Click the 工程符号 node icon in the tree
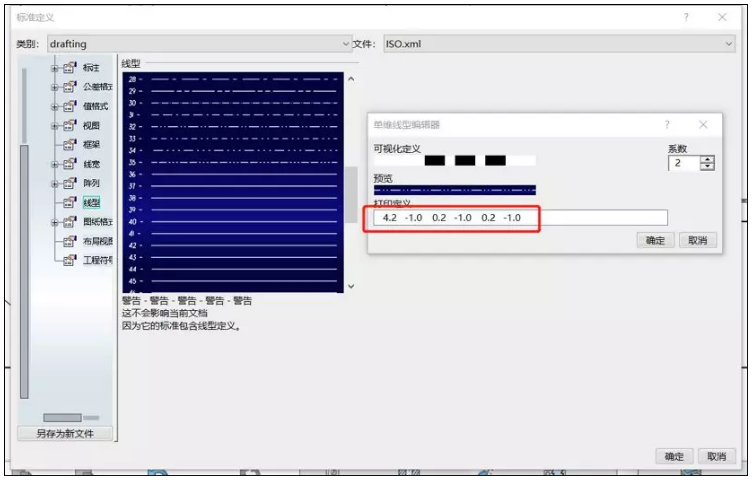Image resolution: width=753 pixels, height=480 pixels. [x=70, y=260]
